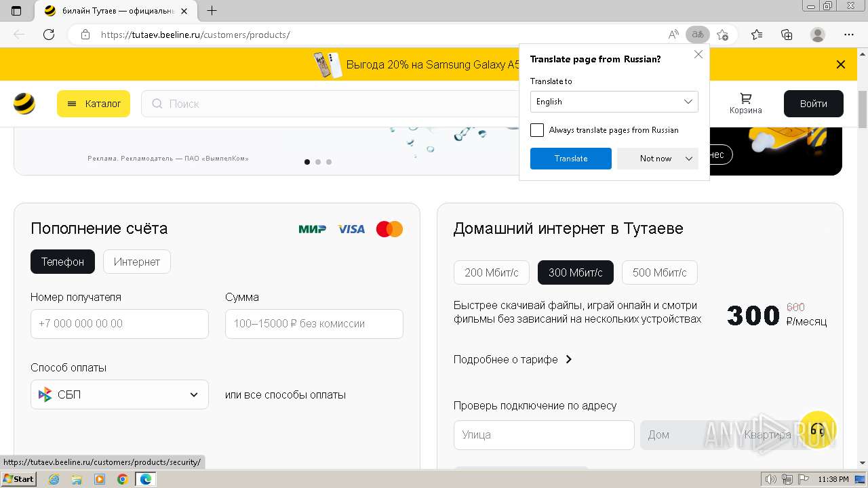Click the Войти login button
This screenshot has width=868, height=488.
click(x=814, y=104)
